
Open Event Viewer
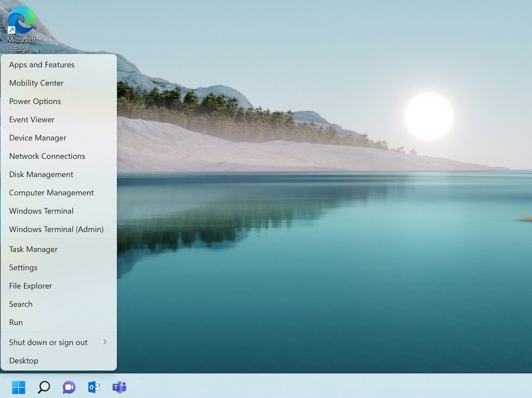tap(32, 119)
